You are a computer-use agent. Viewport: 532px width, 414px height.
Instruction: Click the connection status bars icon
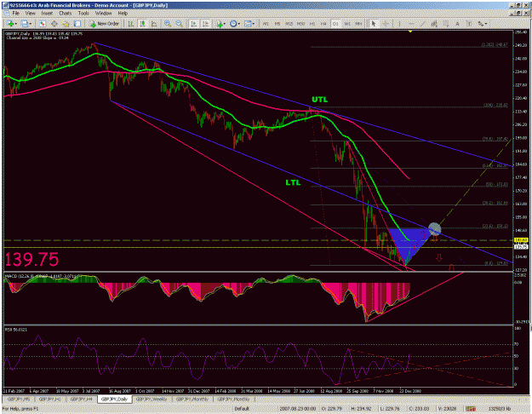point(470,409)
